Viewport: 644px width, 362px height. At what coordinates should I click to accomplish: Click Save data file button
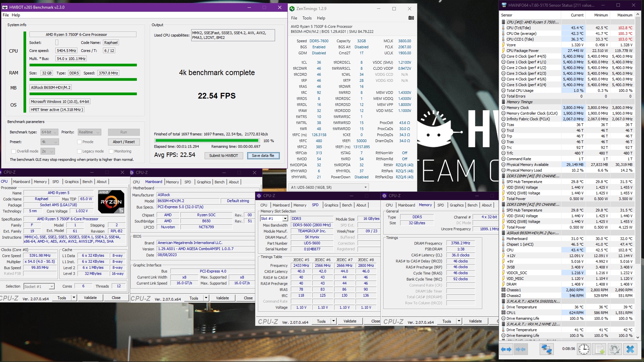(263, 156)
